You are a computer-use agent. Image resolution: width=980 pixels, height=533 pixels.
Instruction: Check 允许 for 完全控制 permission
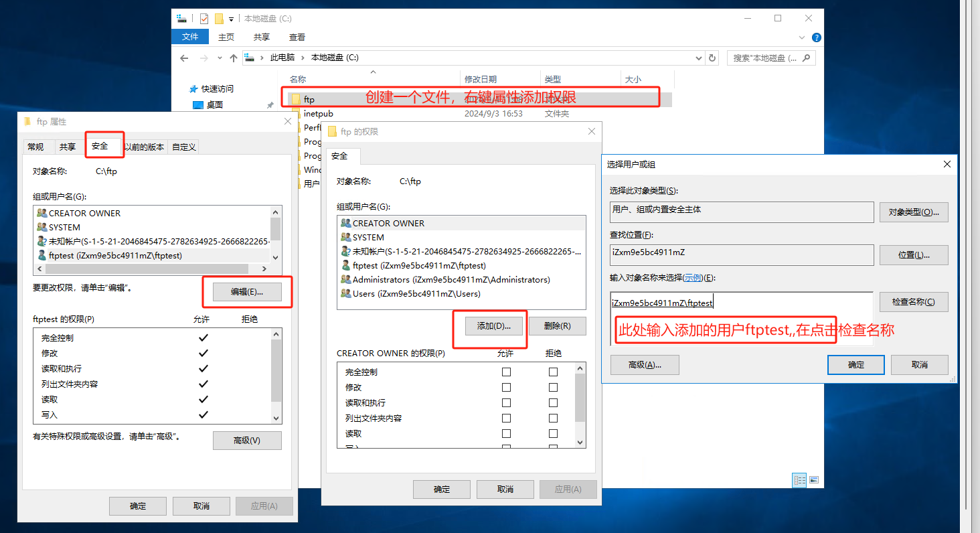[506, 372]
